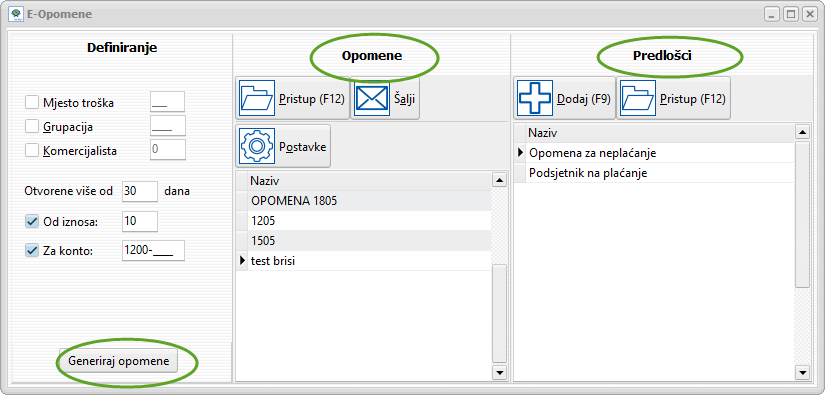This screenshot has height=395, width=825.
Task: Click Generiraj opomene button
Action: click(118, 361)
